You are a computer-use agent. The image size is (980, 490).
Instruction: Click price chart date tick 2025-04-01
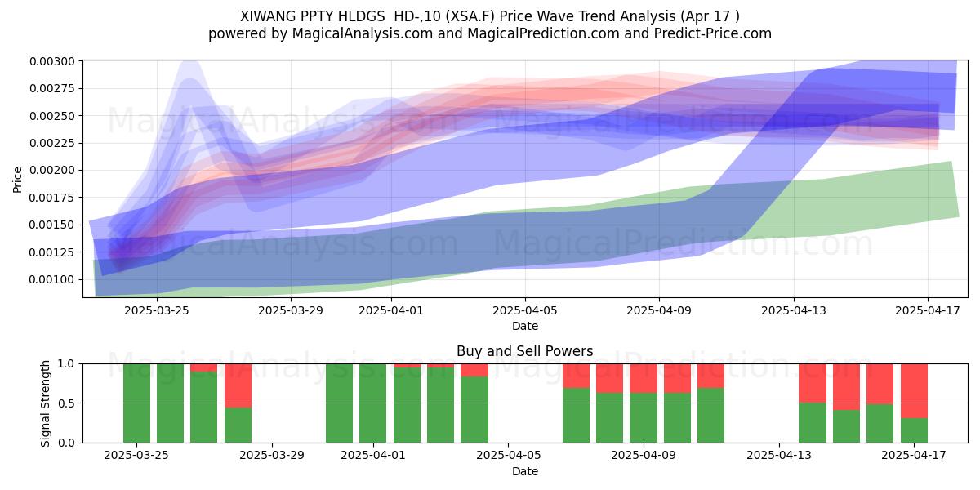click(x=391, y=310)
